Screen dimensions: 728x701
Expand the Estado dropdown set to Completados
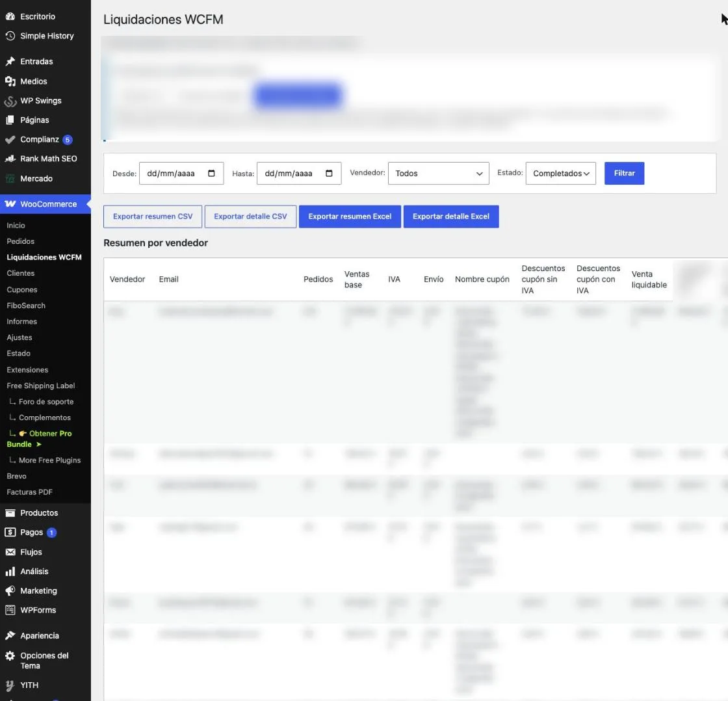[560, 173]
